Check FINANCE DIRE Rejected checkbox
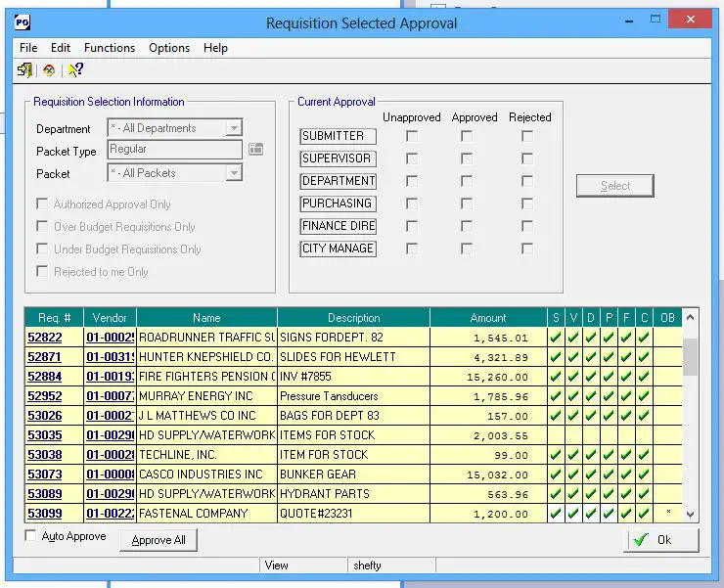 [x=526, y=226]
